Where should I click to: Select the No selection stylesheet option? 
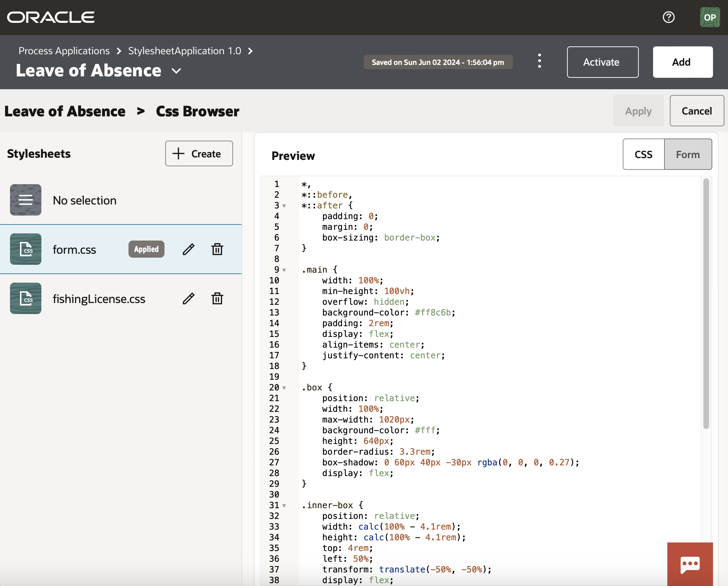pyautogui.click(x=85, y=200)
